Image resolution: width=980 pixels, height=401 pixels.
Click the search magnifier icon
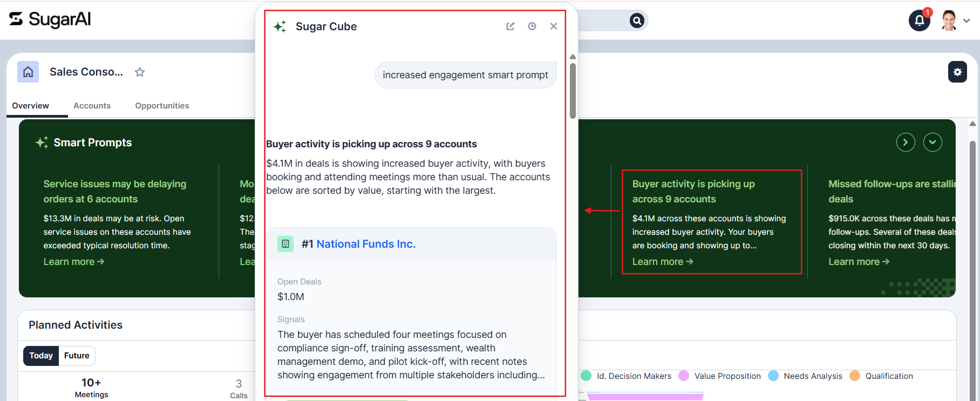(637, 21)
